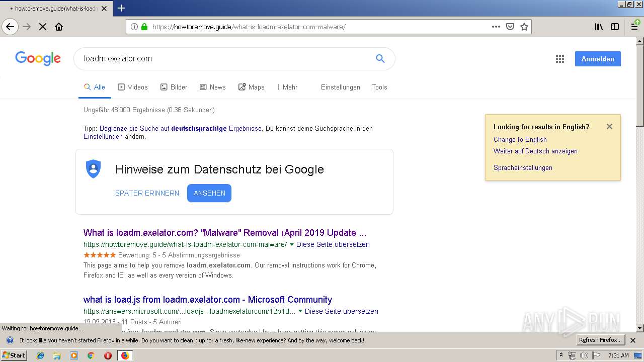Show site information via the info icon
This screenshot has height=362, width=644.
pos(134,27)
